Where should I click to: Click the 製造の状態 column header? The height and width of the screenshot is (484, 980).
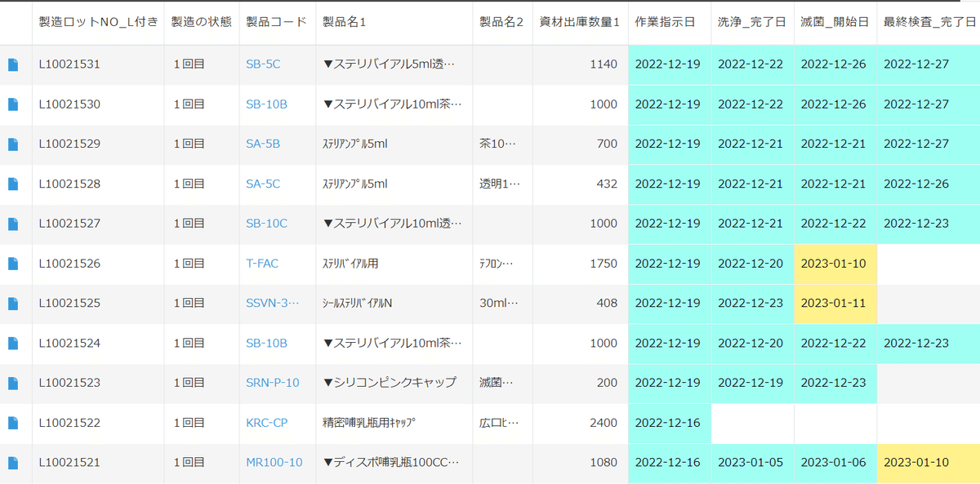coord(201,22)
